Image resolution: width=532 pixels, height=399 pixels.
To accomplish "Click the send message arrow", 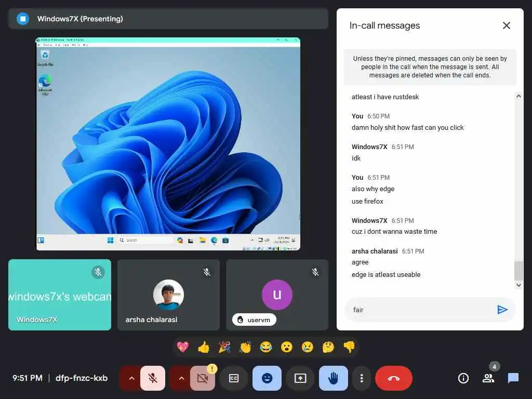I will 502,310.
